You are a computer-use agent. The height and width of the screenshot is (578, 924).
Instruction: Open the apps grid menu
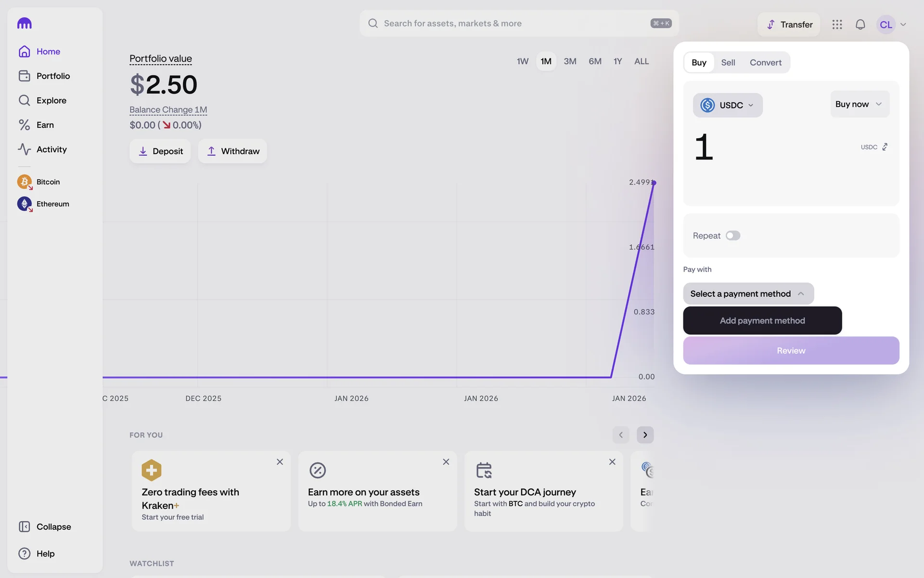837,25
